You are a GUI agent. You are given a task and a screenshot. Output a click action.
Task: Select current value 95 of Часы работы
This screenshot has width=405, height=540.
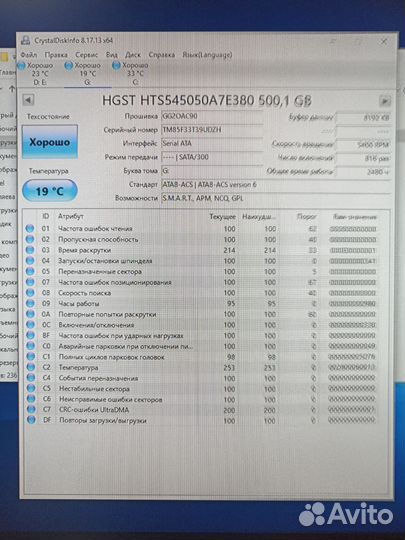pos(231,304)
